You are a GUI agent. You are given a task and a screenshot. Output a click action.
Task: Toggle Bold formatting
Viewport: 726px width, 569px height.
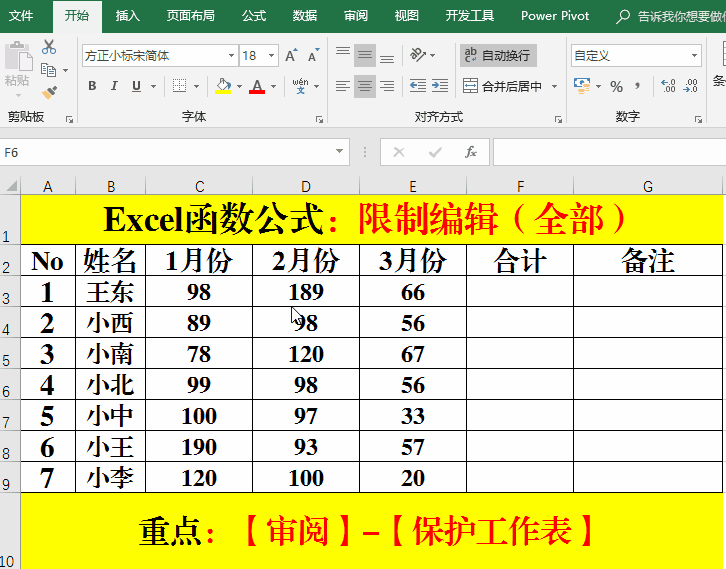coord(92,86)
